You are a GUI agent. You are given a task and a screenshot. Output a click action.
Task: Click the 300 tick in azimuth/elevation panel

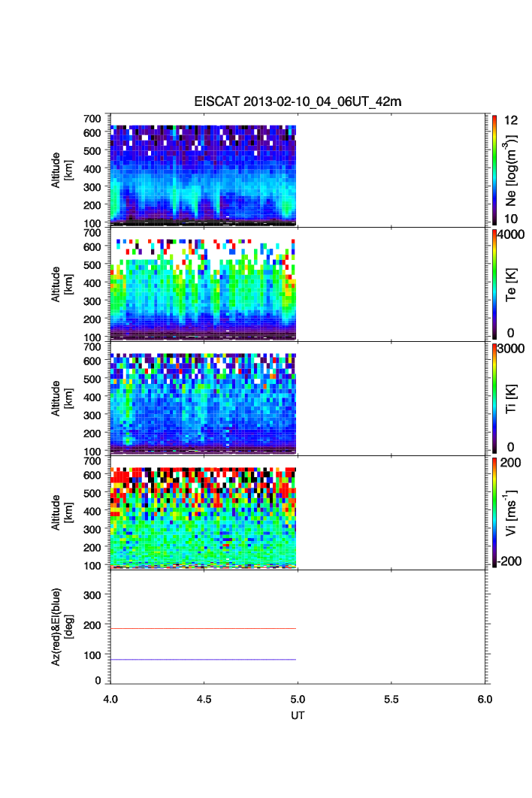pyautogui.click(x=92, y=594)
